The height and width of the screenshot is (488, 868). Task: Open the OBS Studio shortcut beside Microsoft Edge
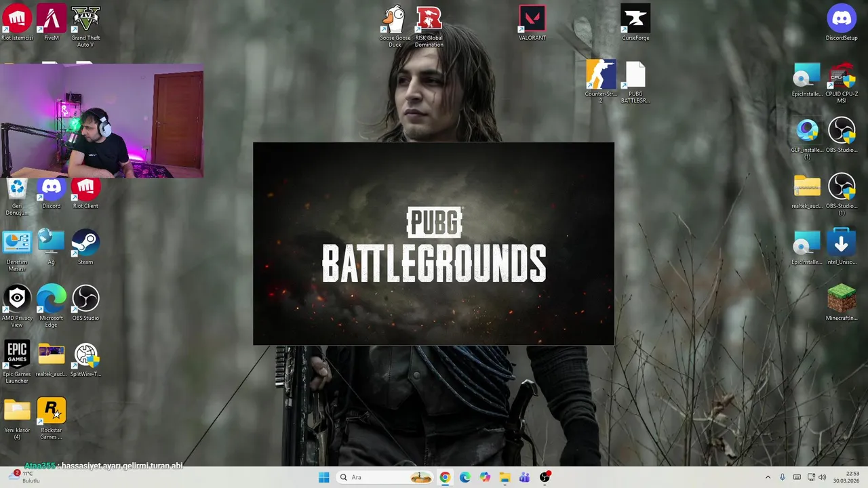pyautogui.click(x=85, y=304)
